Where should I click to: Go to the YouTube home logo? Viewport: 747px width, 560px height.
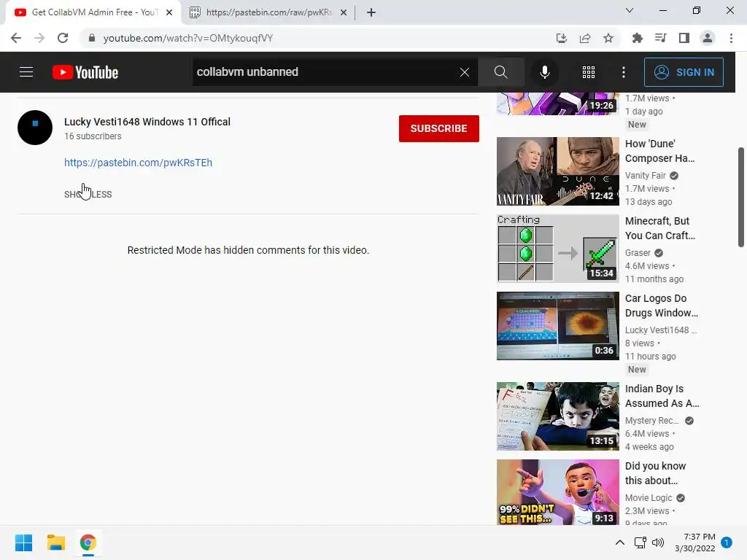tap(85, 72)
